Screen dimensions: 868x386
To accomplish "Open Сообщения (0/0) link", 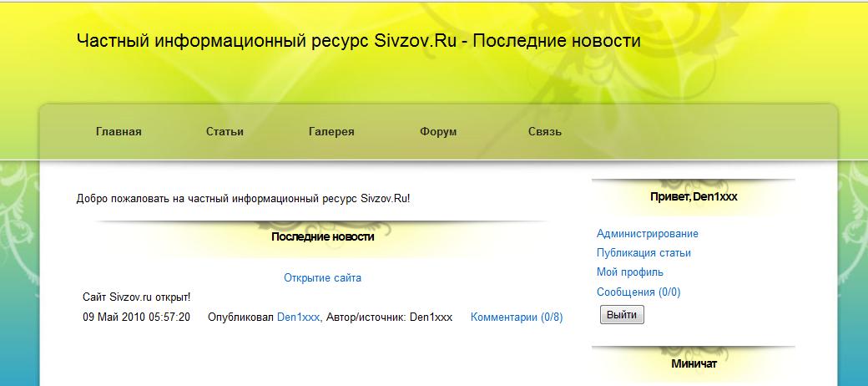I will tap(638, 292).
